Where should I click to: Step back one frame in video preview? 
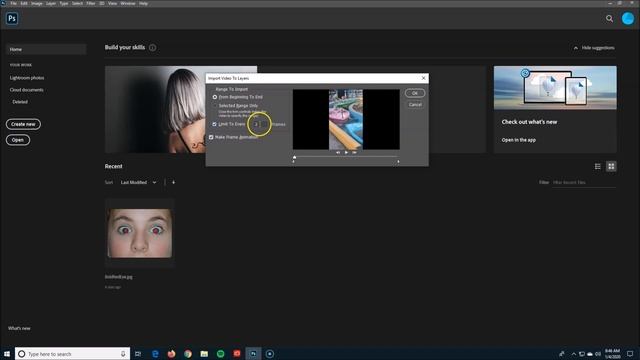(x=338, y=152)
